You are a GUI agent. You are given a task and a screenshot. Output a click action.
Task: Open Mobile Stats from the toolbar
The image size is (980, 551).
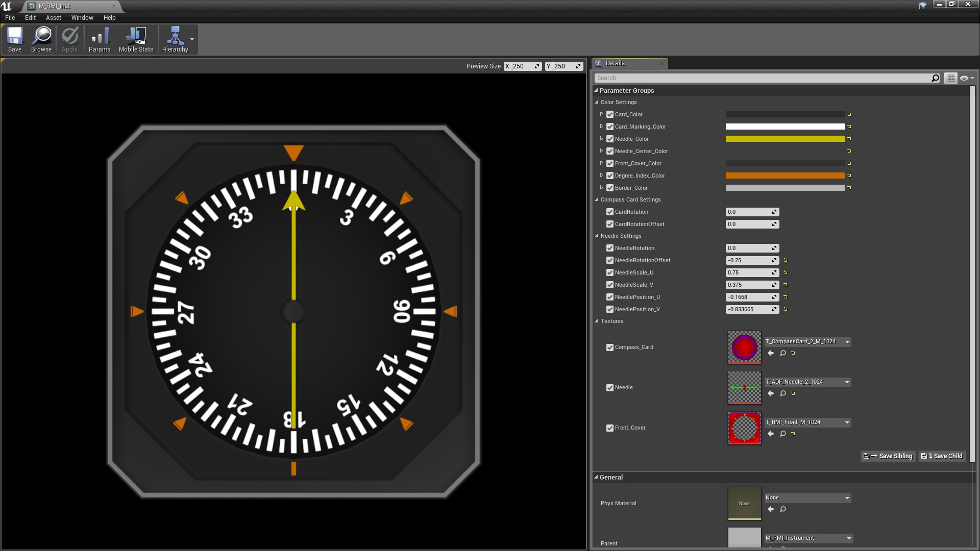coord(135,39)
